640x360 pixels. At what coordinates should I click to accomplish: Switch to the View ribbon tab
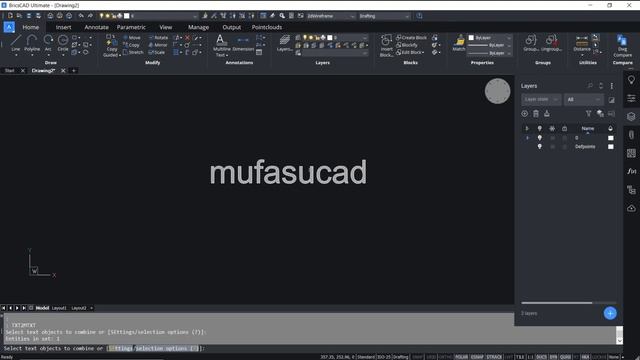165,27
